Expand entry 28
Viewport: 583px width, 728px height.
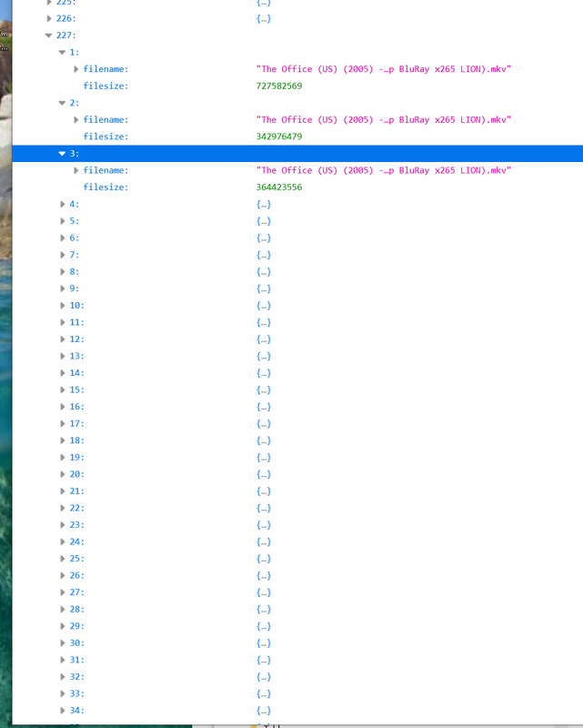click(x=63, y=609)
